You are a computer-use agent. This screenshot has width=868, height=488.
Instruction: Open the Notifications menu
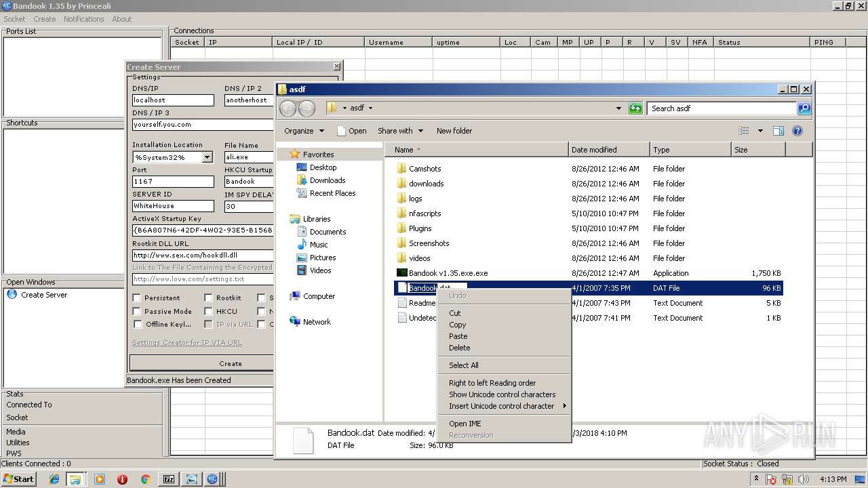(x=84, y=19)
